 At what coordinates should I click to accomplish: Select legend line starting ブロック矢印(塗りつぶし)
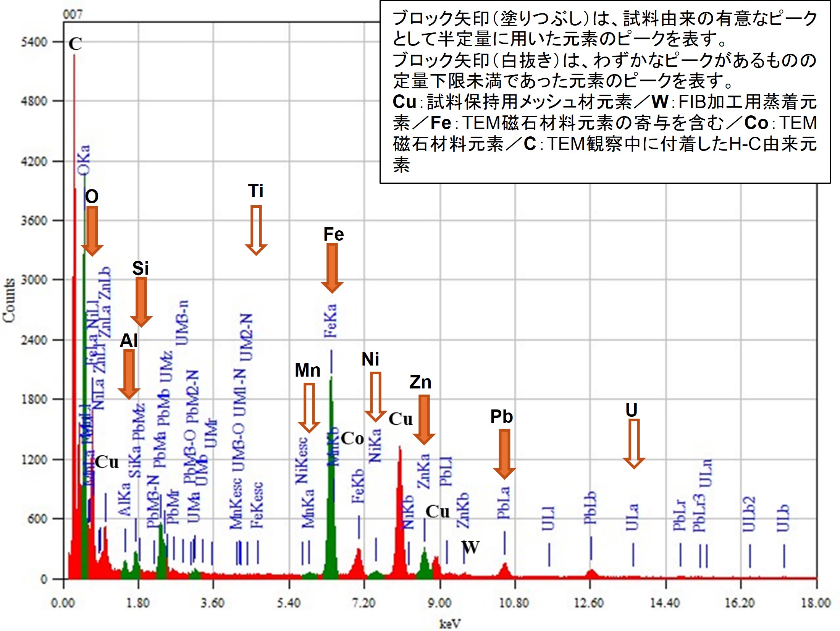tap(605, 18)
